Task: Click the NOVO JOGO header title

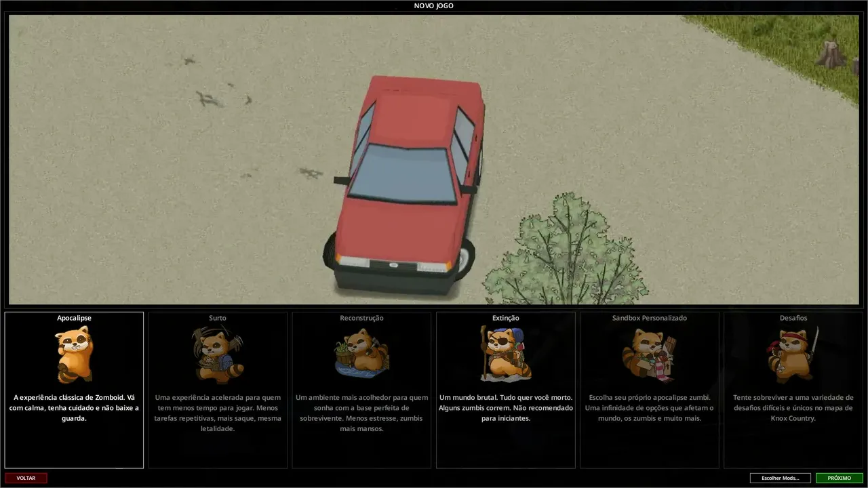Action: pyautogui.click(x=434, y=6)
